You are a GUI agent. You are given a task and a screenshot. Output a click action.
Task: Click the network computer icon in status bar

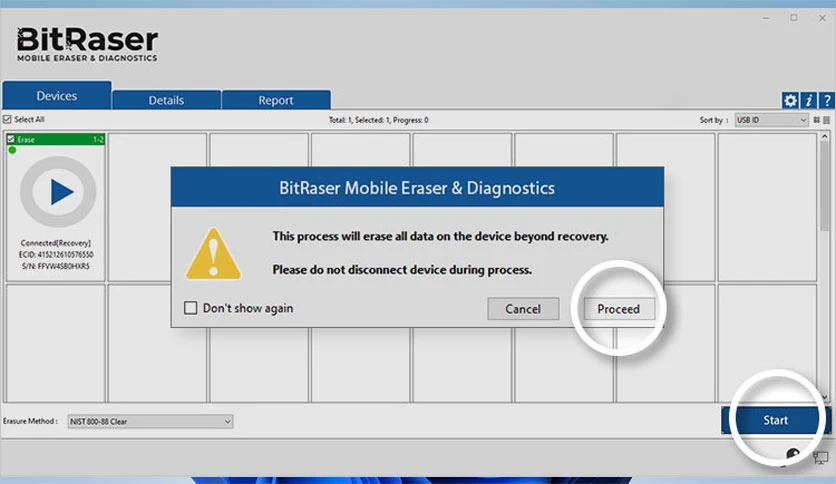[x=820, y=457]
